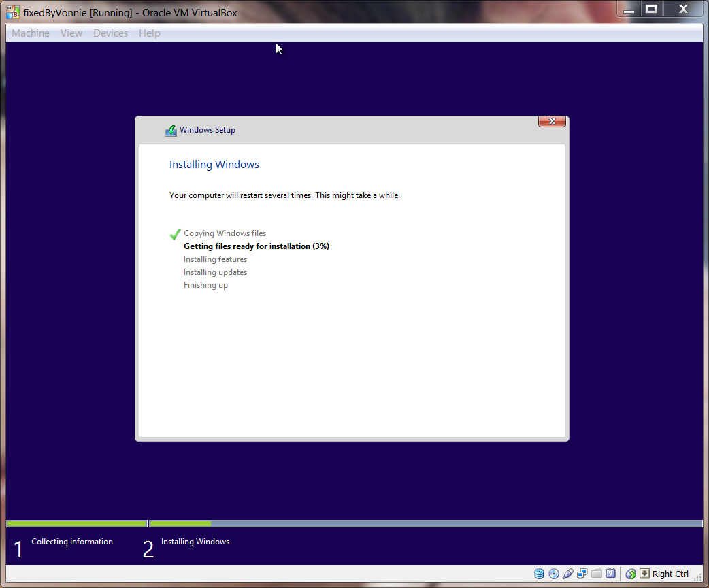
Task: Click the 'Collecting information' stage label
Action: [72, 542]
